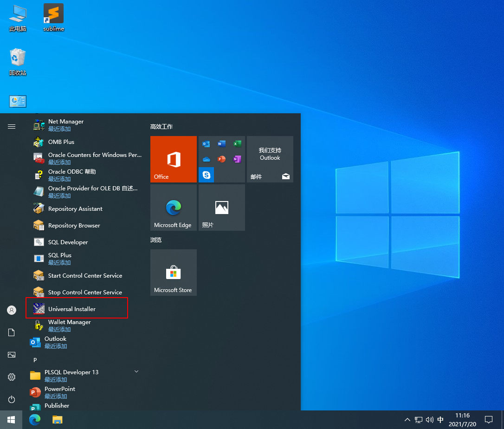Switch input method 中 indicator
This screenshot has width=504, height=429.
pos(440,420)
